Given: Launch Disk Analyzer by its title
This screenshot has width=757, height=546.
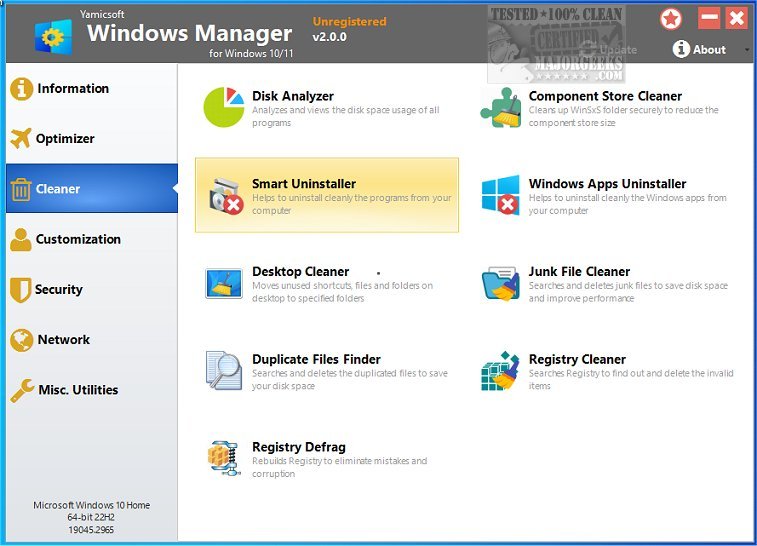Looking at the screenshot, I should (293, 97).
